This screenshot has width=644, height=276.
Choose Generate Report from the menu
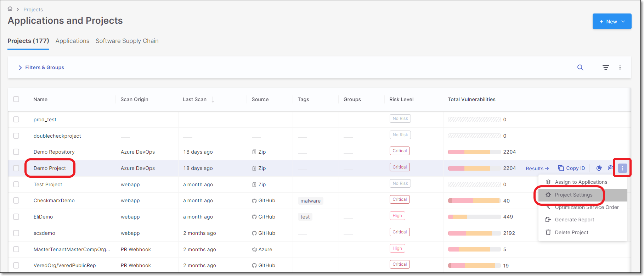(x=583, y=220)
